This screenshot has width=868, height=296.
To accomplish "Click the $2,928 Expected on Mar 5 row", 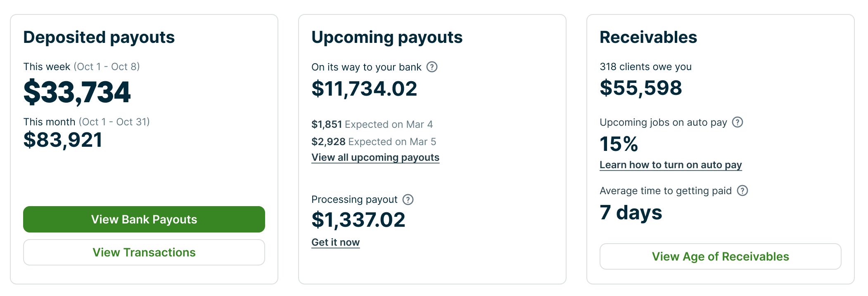I will [373, 142].
